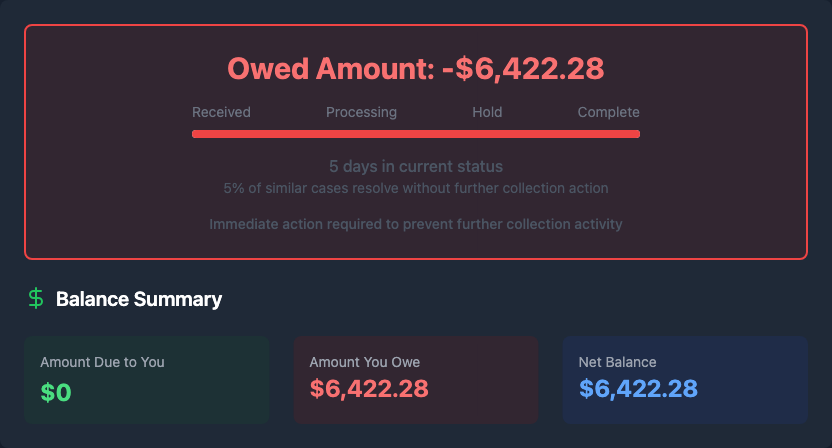This screenshot has height=448, width=832.
Task: Click the 5 days in current status text
Action: point(416,166)
